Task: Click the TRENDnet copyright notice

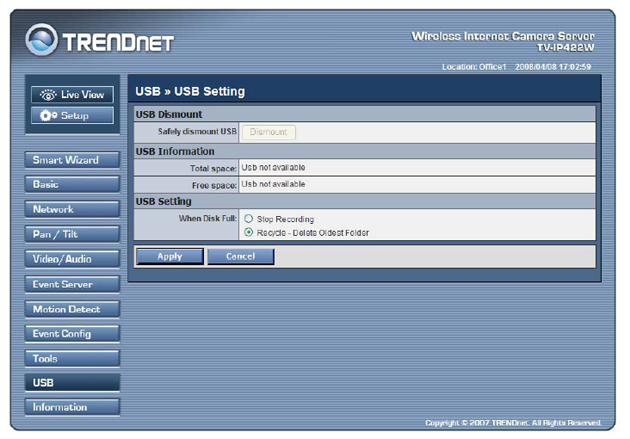Action: pos(513,423)
